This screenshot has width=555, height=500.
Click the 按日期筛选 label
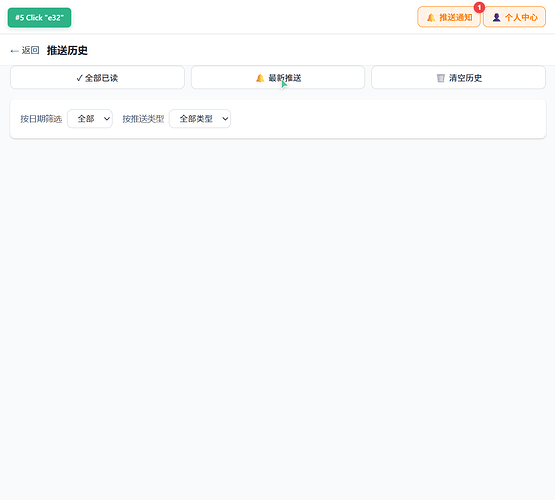[41, 119]
